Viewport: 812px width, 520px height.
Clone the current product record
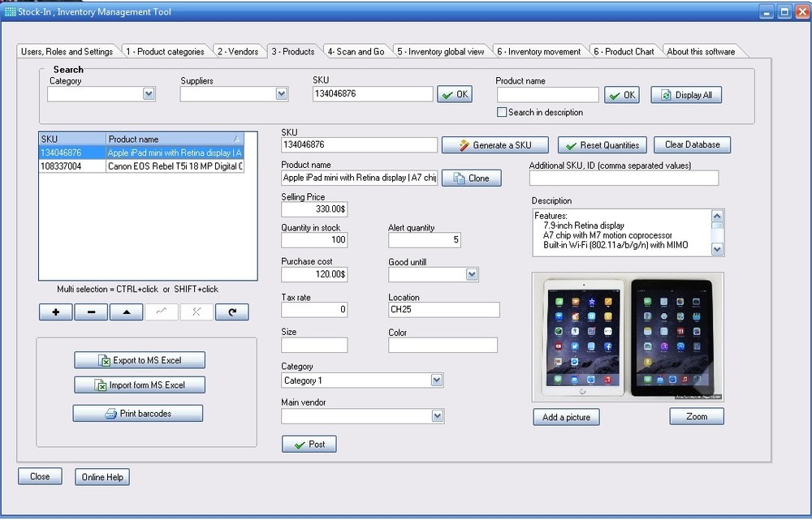click(x=471, y=178)
